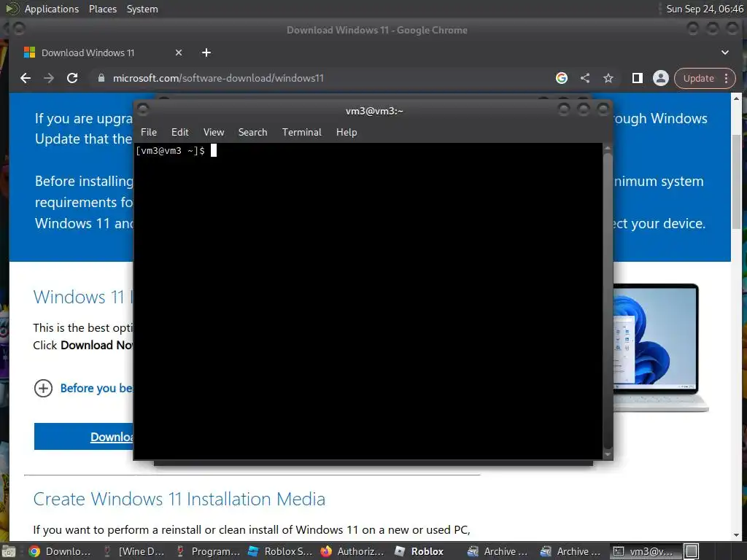Switch to [Wine D... taskbar item
The image size is (747, 560).
coord(134,551)
